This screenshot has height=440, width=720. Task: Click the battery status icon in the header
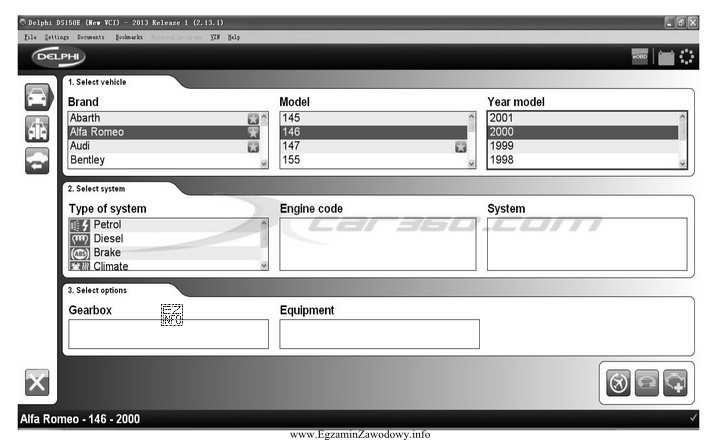[x=666, y=57]
